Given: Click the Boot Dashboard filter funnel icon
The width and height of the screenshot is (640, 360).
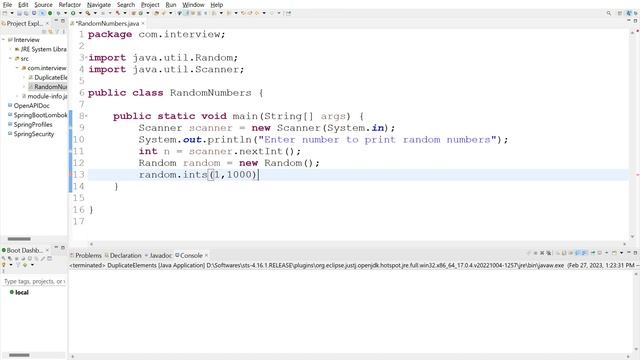Looking at the screenshot, I should pyautogui.click(x=18, y=264).
